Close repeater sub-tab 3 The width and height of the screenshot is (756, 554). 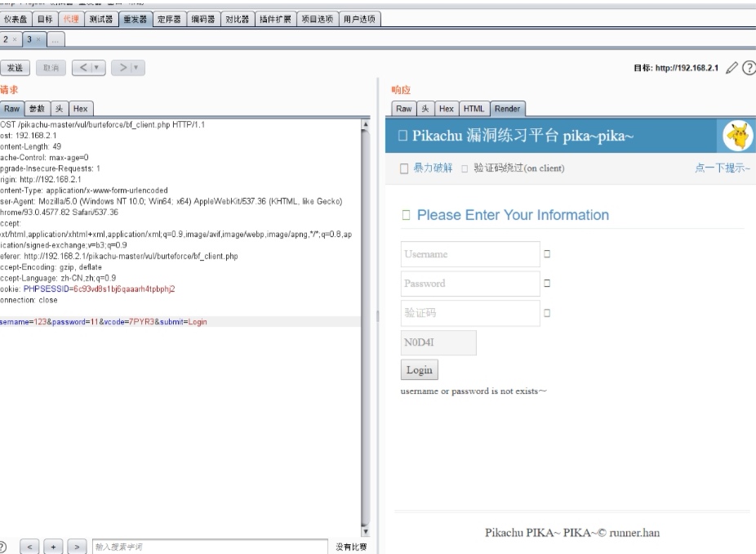[38, 39]
